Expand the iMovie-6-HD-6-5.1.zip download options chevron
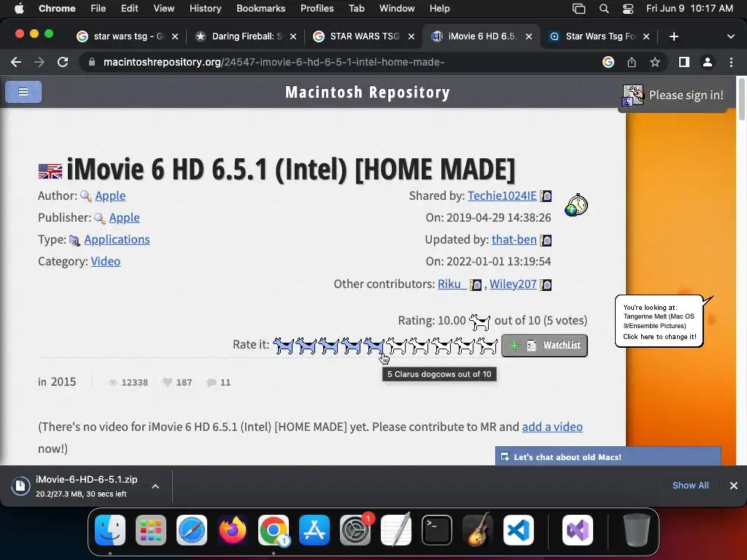Screen dimensions: 747x560 coord(155,486)
